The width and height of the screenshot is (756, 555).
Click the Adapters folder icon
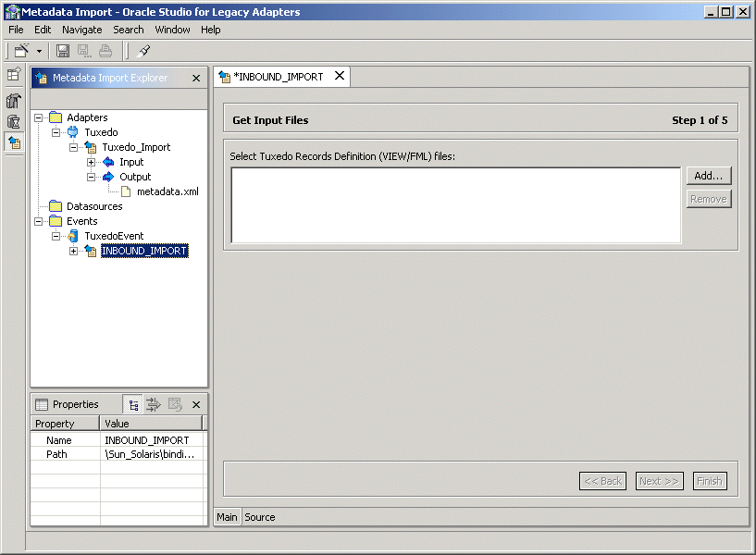[56, 117]
